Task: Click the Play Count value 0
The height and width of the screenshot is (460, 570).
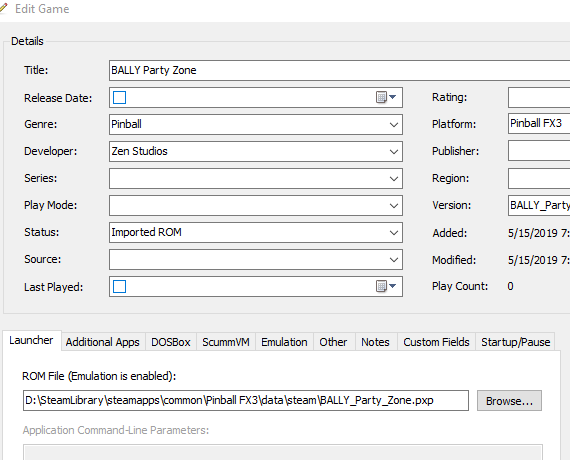Action: 510,287
